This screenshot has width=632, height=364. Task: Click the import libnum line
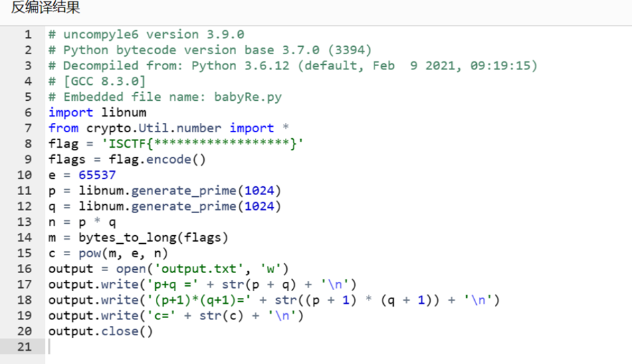click(98, 113)
